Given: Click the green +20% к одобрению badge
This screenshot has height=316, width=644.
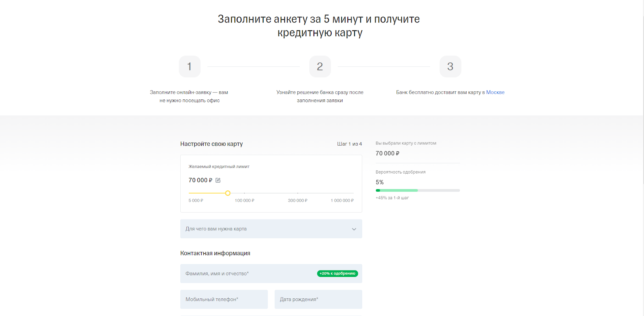Looking at the screenshot, I should click(337, 274).
